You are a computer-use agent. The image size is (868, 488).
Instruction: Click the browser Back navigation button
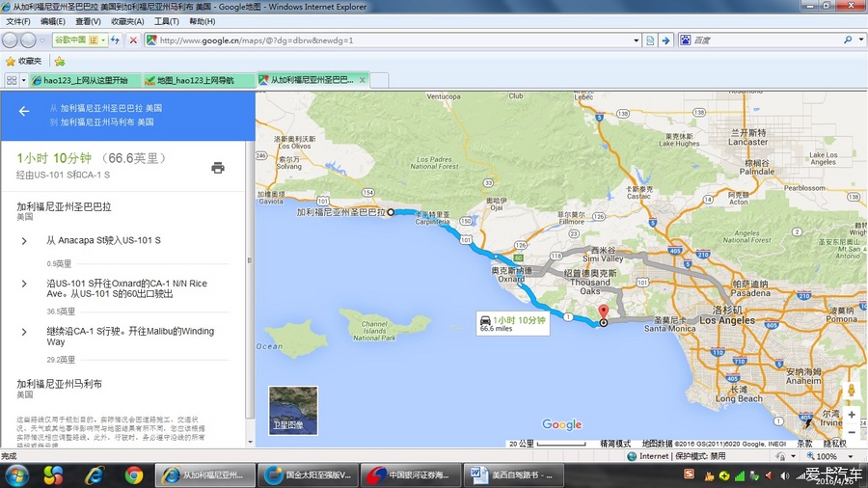click(10, 41)
